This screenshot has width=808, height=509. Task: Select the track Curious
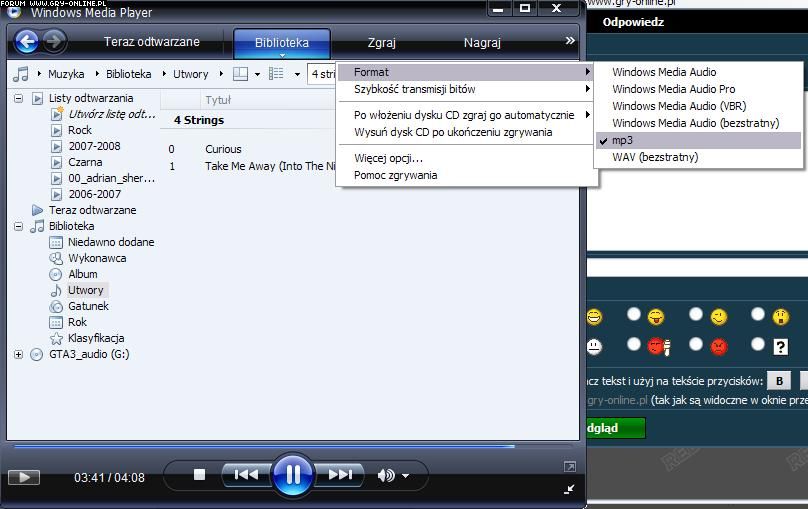[x=223, y=149]
